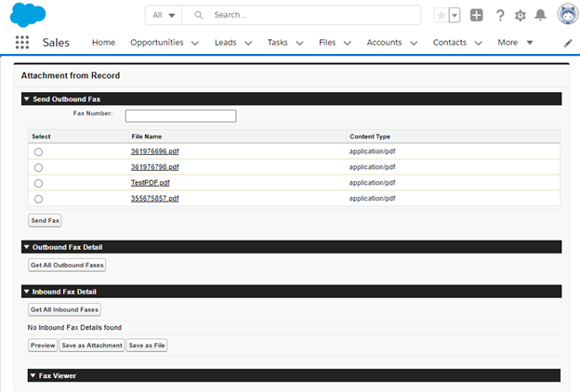The height and width of the screenshot is (392, 580).
Task: Open the App Launcher grid icon
Action: (22, 43)
